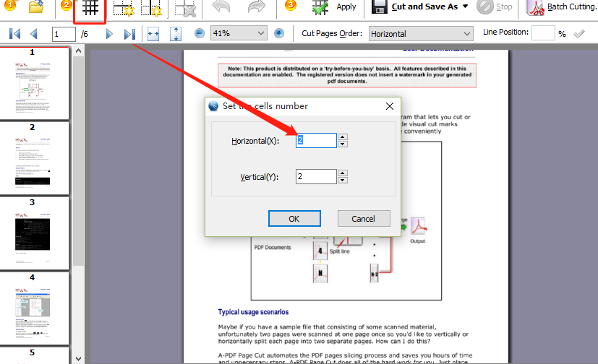The height and width of the screenshot is (364, 598).
Task: Select the page 3 thumbnail
Action: click(x=33, y=231)
